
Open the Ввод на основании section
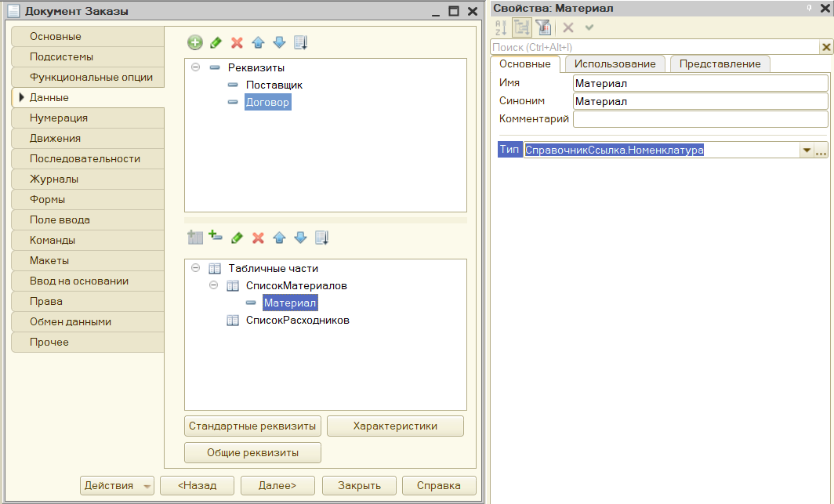[88, 281]
